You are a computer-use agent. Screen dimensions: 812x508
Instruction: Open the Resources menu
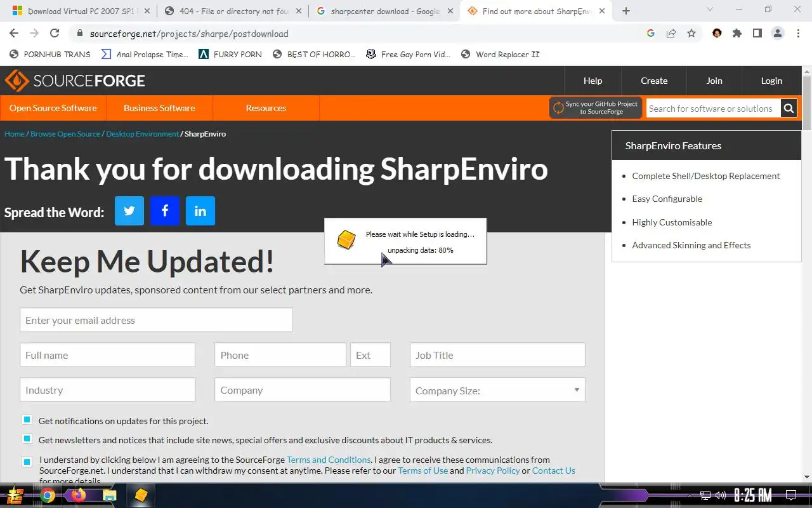click(266, 108)
